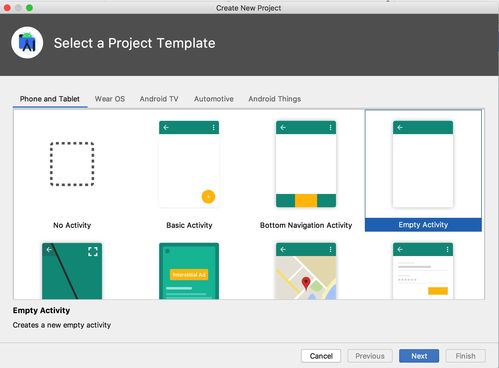The image size is (499, 368).
Task: Pick the Bottom Navigation Activity template
Action: 306,164
